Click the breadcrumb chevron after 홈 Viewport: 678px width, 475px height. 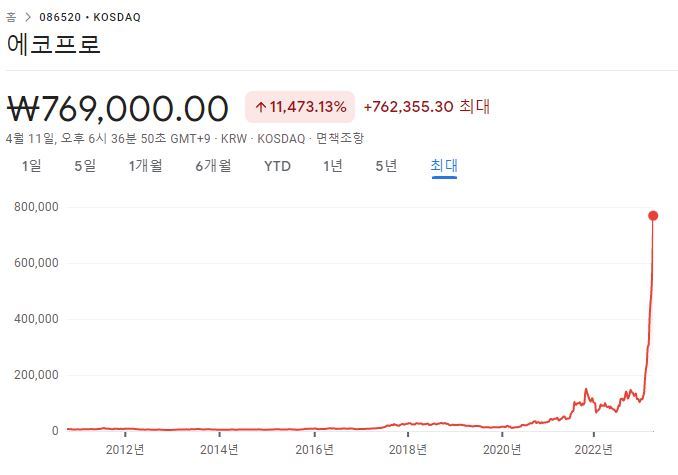pos(28,17)
